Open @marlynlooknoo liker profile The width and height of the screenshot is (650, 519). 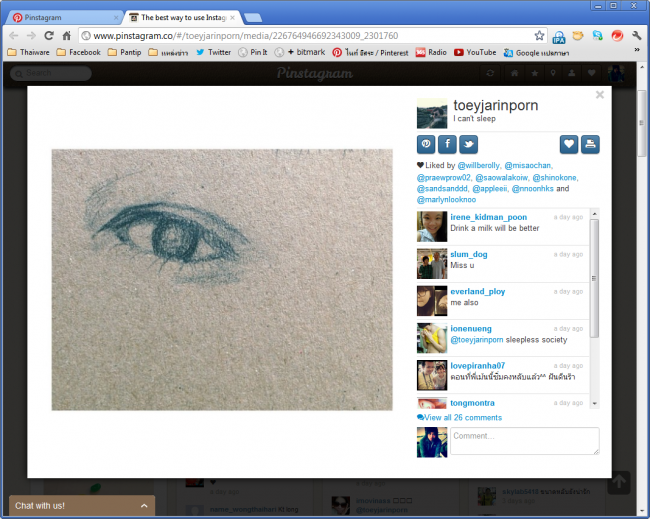[x=446, y=200]
